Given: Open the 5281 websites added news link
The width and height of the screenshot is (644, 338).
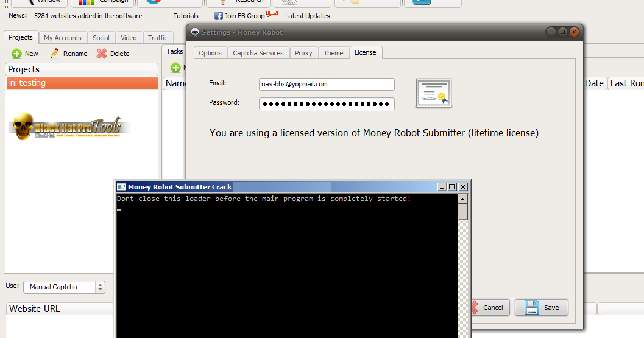Looking at the screenshot, I should pos(88,16).
